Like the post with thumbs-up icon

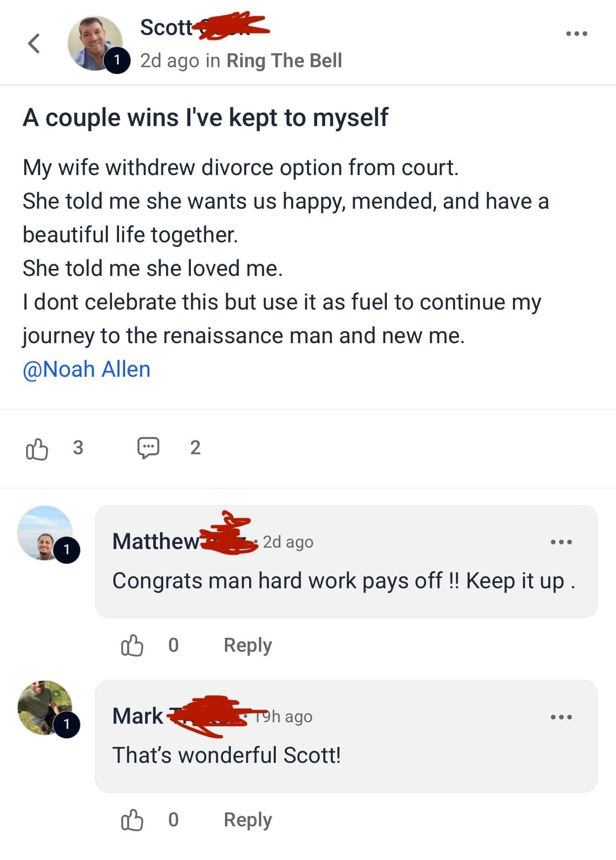[x=37, y=449]
